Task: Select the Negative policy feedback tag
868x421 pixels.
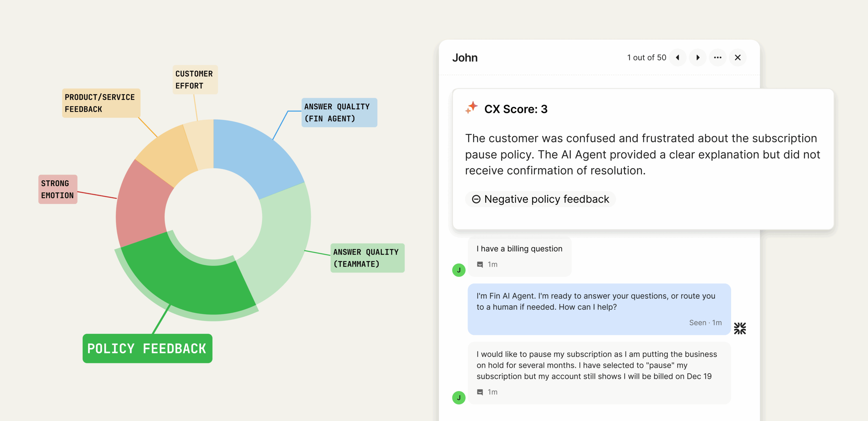Action: (540, 199)
